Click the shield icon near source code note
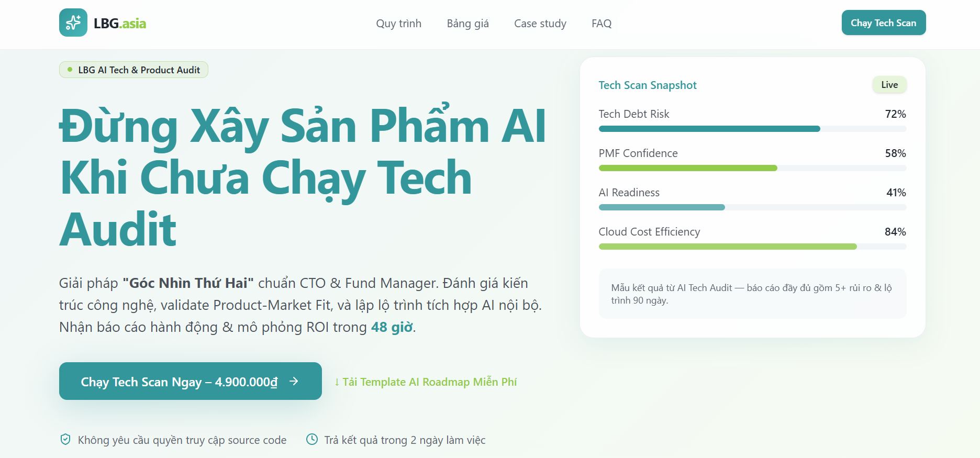 click(x=65, y=440)
